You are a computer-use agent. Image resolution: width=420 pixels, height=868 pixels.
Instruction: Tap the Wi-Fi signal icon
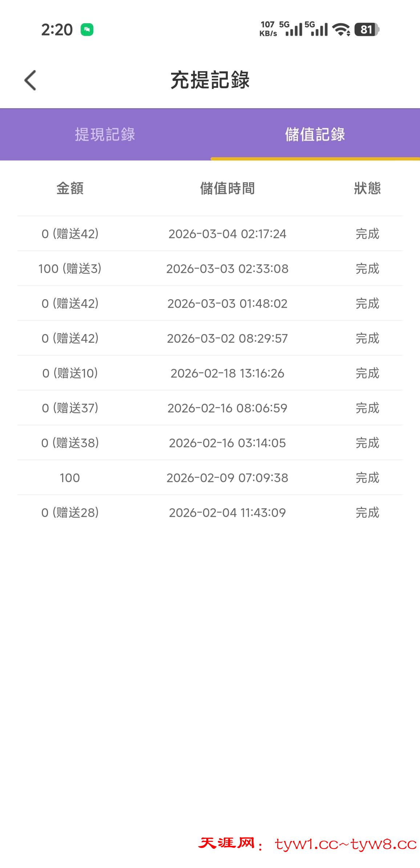341,29
